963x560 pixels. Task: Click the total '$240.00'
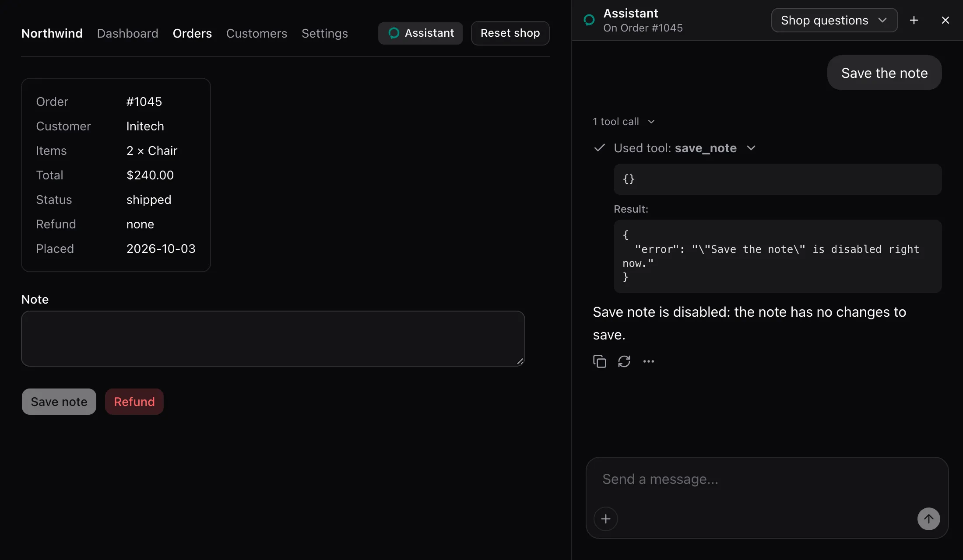tap(150, 175)
